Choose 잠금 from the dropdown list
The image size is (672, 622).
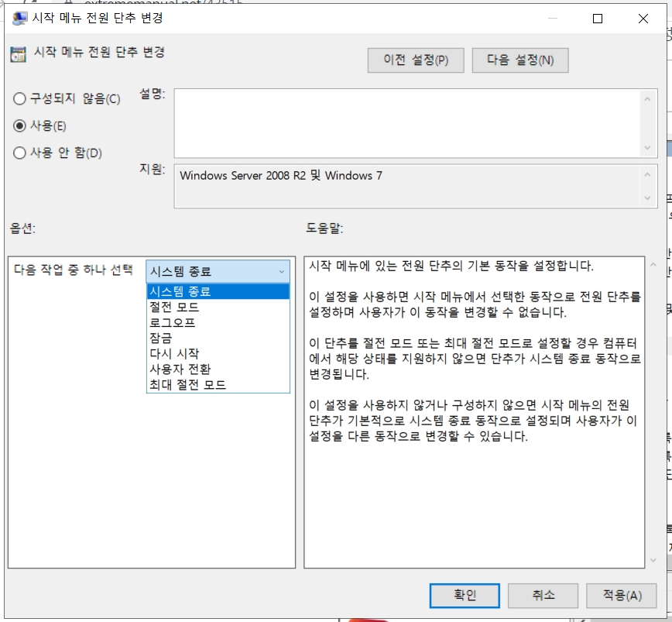[x=218, y=338]
